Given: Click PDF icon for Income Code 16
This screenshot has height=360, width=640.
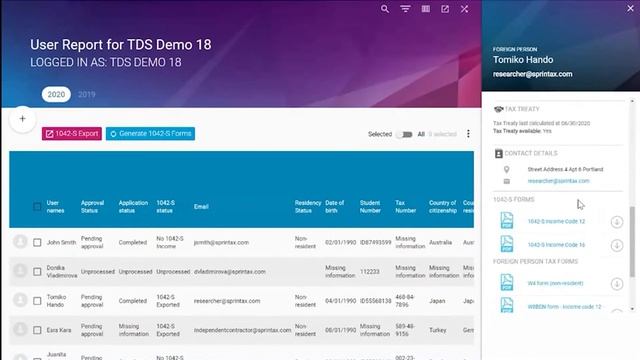Looking at the screenshot, I should 507,244.
